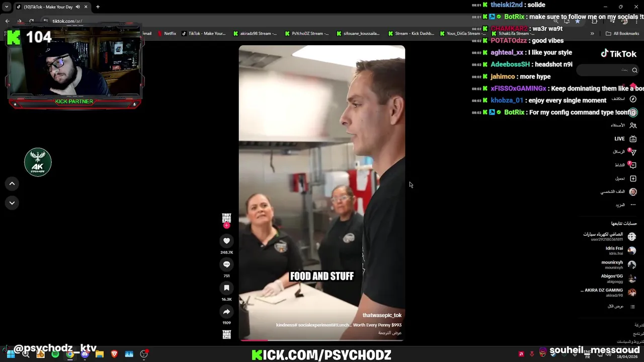Share the video with the arrow icon
Screen dimensions: 644x362
point(226,312)
